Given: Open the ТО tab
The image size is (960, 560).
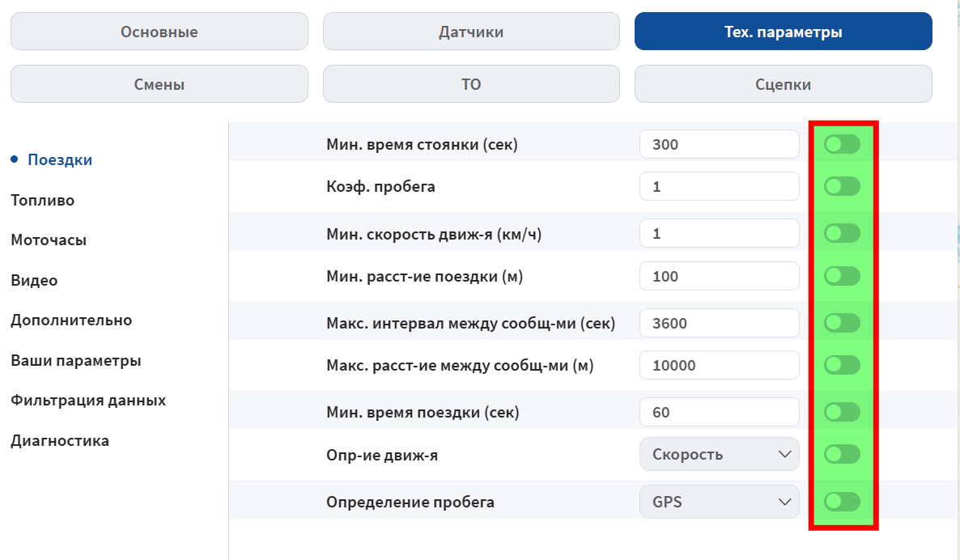Looking at the screenshot, I should pyautogui.click(x=471, y=84).
